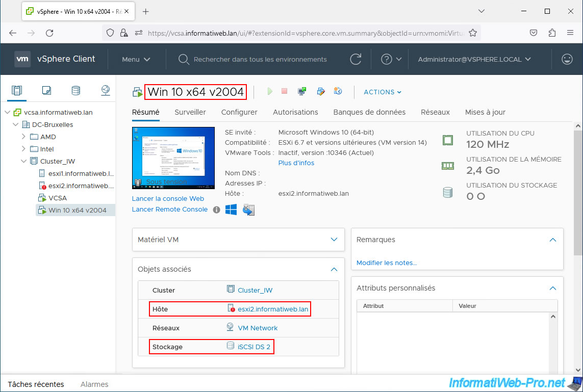The image size is (583, 392).
Task: Expand the Matériel VM panel
Action: coord(334,240)
